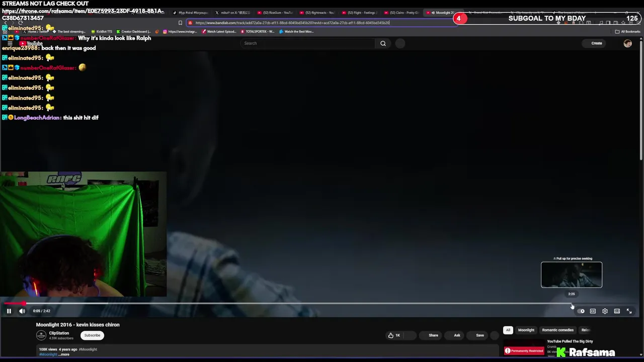The width and height of the screenshot is (644, 362).
Task: Open the Watch Latest Episodes bookmark
Action: [219, 32]
